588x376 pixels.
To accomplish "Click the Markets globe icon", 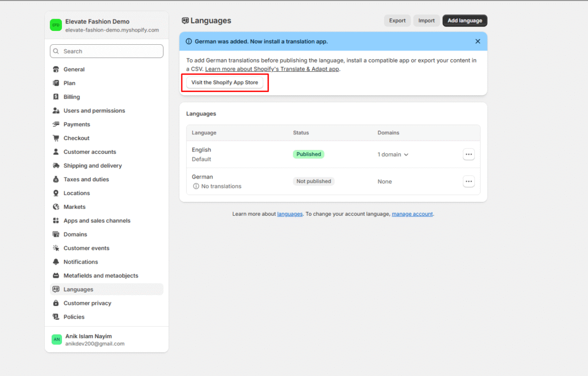I will (x=56, y=207).
